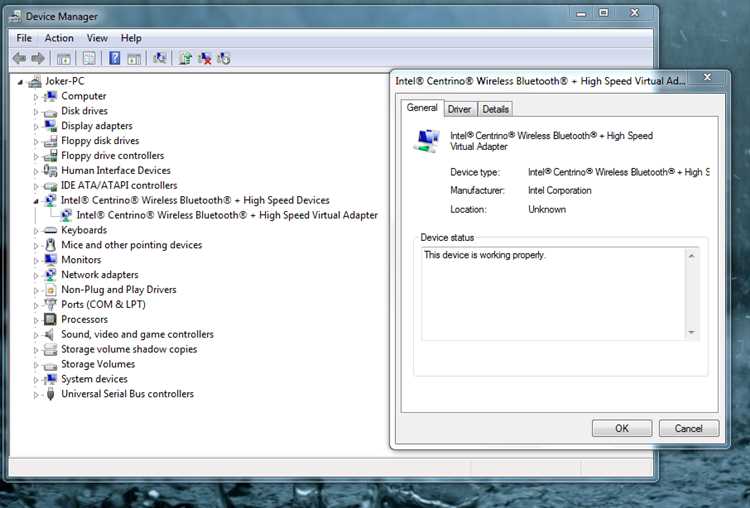Viewport: 750px width, 508px height.
Task: Click the Mice and pointing devices icon
Action: 50,245
